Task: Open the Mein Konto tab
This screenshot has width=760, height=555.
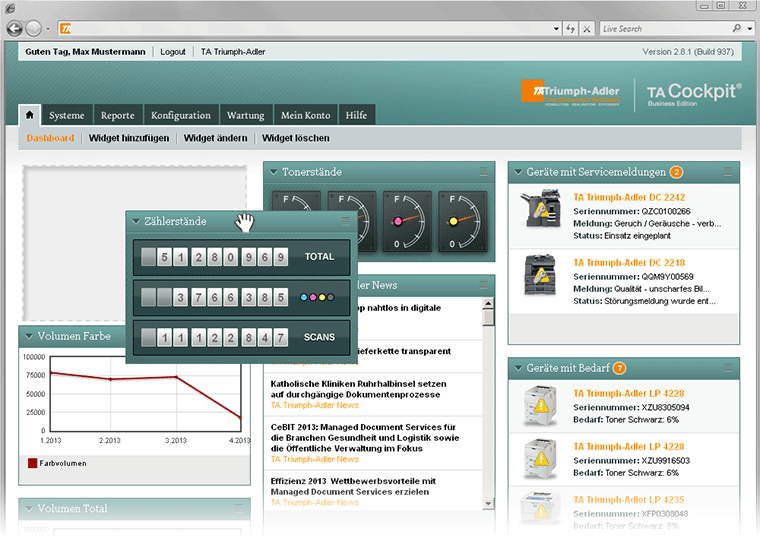Action: click(x=306, y=115)
